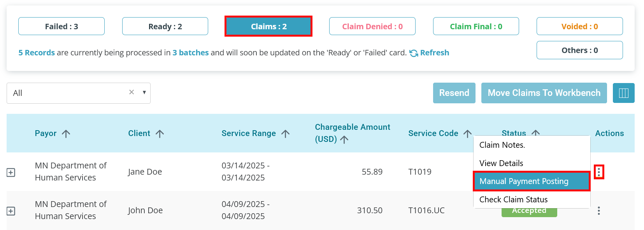Sort by Service Range arrow icon

(285, 134)
